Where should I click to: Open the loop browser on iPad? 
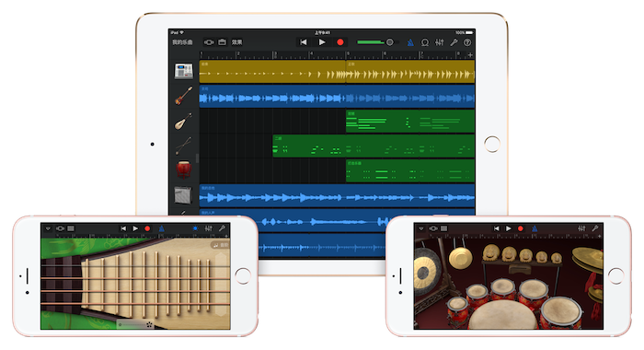click(x=425, y=42)
